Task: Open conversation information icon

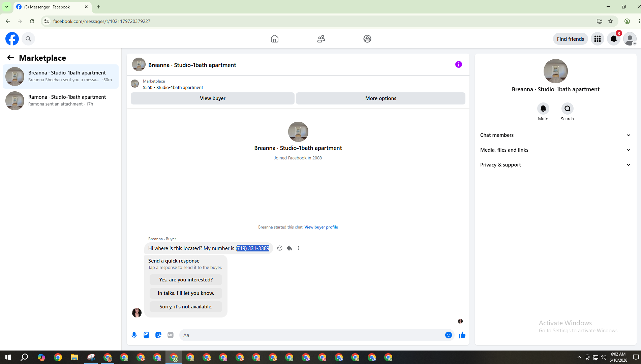Action: pos(459,64)
